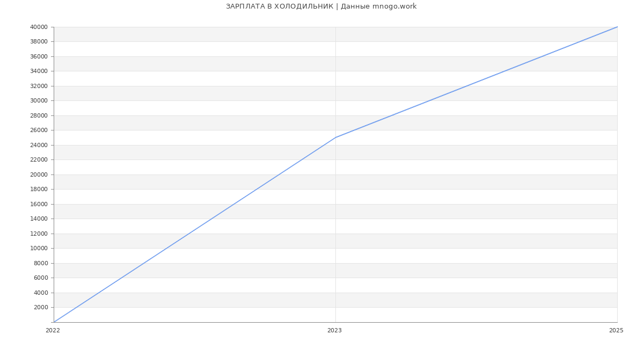
Task: Click the 24000 y-axis label
Action: 39,145
